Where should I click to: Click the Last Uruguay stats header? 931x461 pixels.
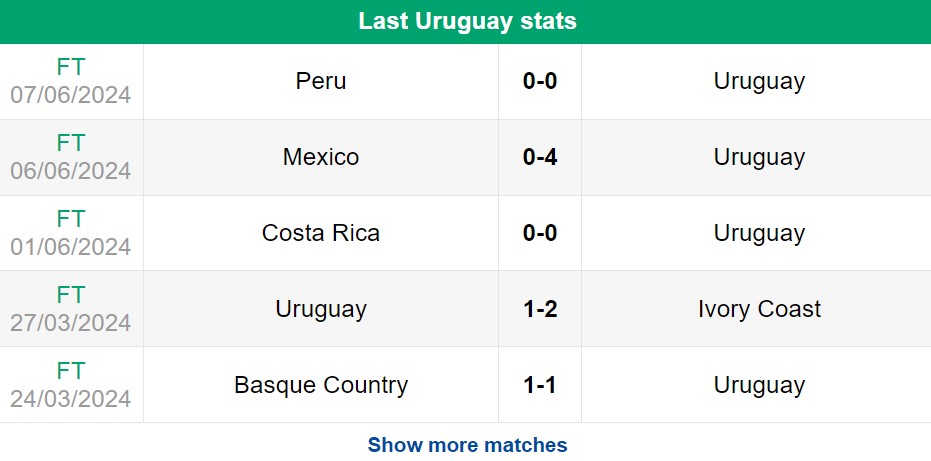coord(467,21)
